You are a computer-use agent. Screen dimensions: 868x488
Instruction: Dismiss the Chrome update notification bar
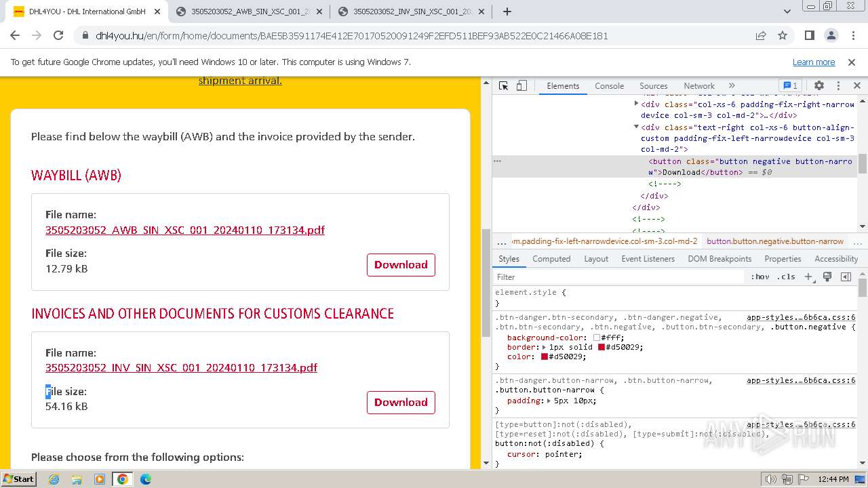tap(852, 62)
